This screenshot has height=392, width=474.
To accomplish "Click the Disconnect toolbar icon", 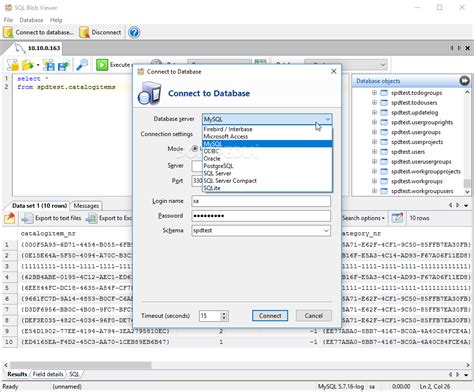I will [x=84, y=32].
